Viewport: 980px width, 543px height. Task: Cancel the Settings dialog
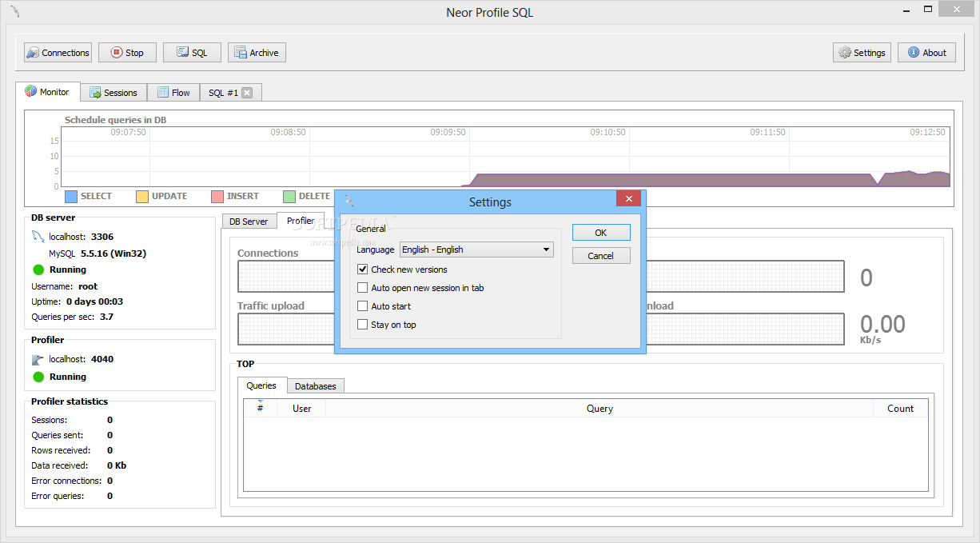point(601,256)
